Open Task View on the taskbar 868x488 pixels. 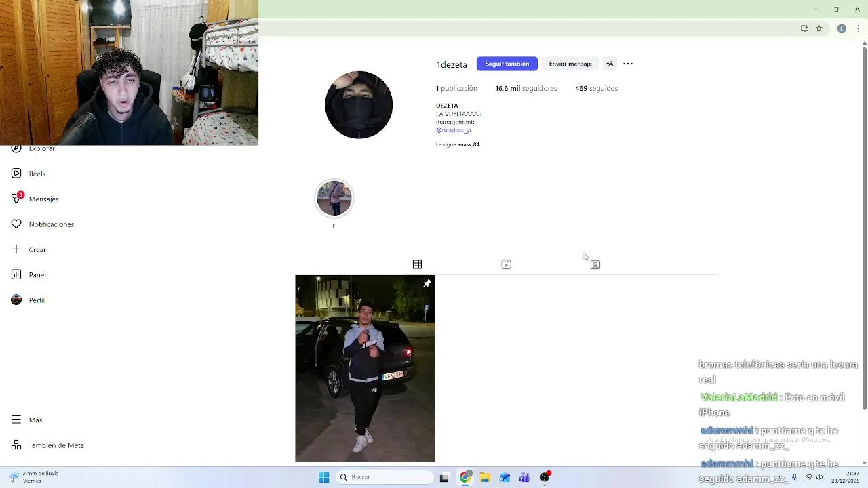444,478
